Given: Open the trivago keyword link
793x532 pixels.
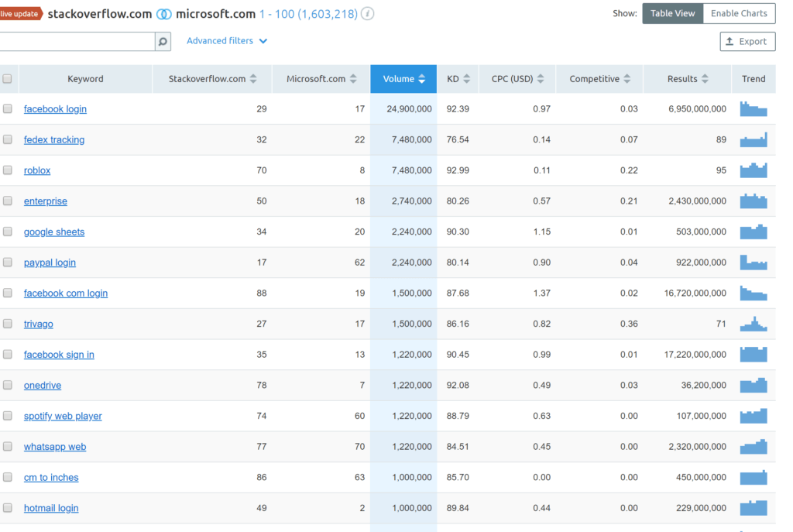Looking at the screenshot, I should pyautogui.click(x=39, y=324).
